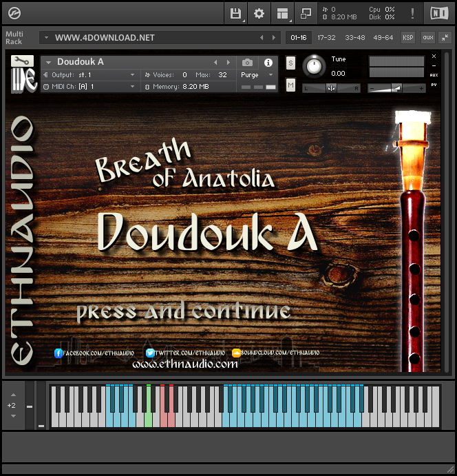Select previous multi with left arrow
The height and width of the screenshot is (476, 457).
click(262, 38)
